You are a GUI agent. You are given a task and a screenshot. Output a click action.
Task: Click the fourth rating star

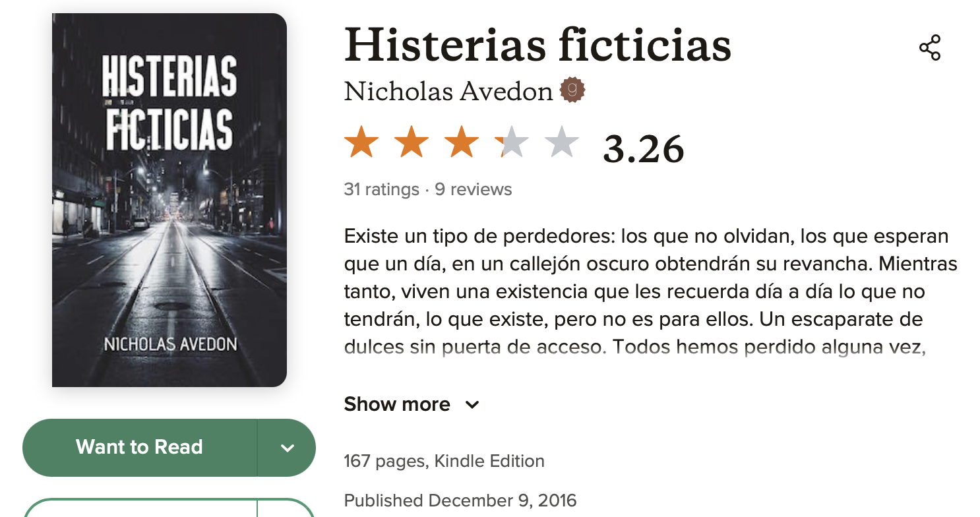click(x=512, y=143)
